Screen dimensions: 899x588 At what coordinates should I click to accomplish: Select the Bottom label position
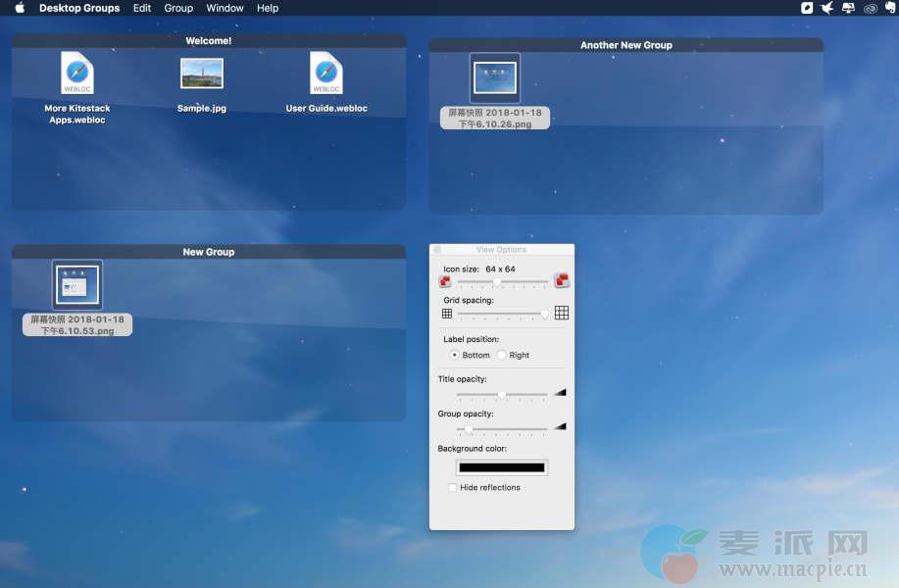[454, 355]
